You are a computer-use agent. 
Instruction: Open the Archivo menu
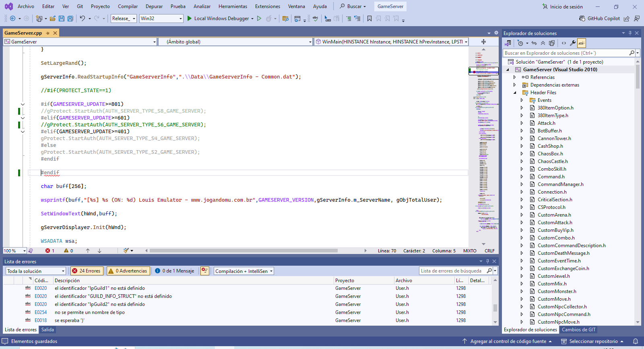[26, 6]
